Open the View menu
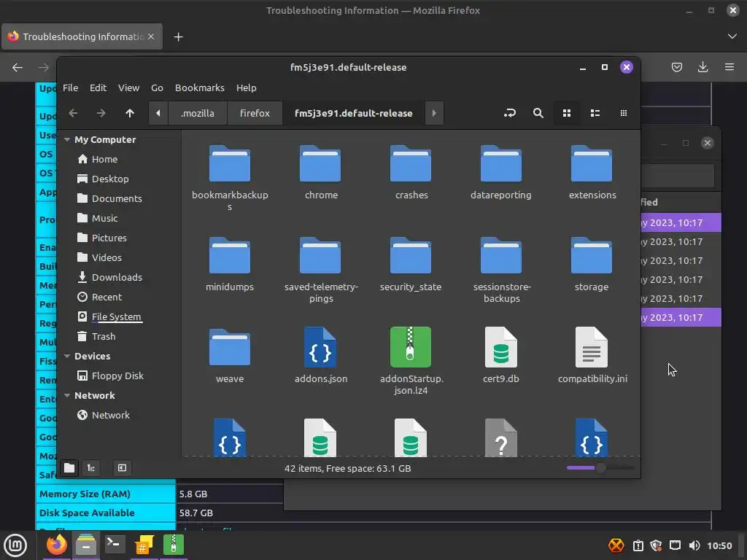747x560 pixels. pos(128,88)
